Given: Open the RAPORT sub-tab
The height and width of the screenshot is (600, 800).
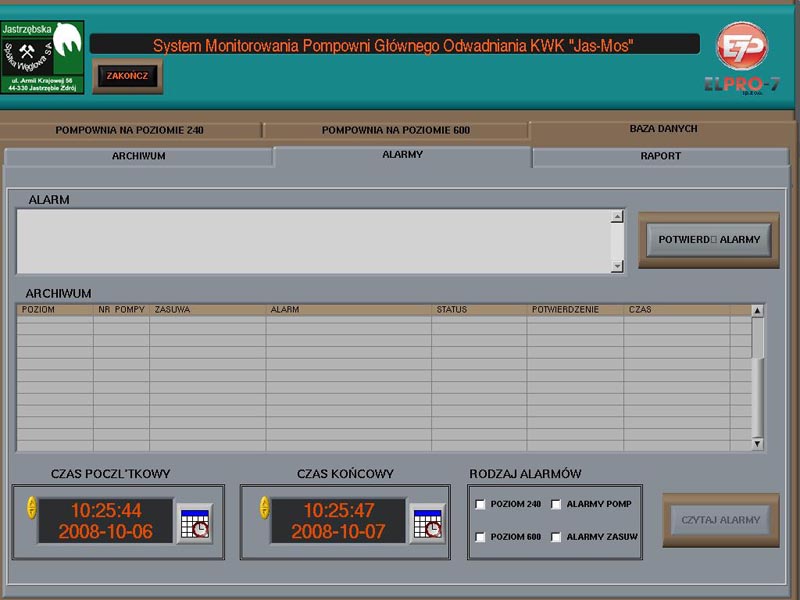Looking at the screenshot, I should point(661,156).
